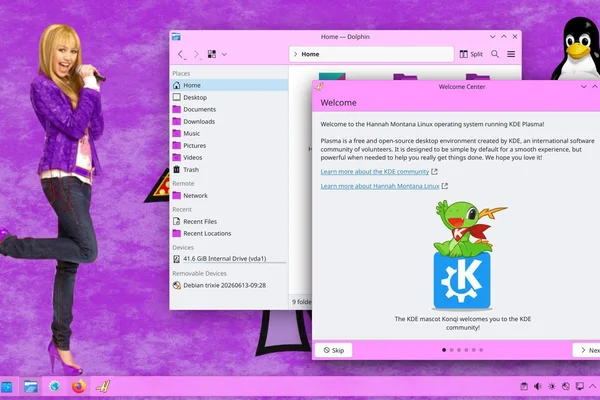Open Downloads folder in Places

coord(229,121)
